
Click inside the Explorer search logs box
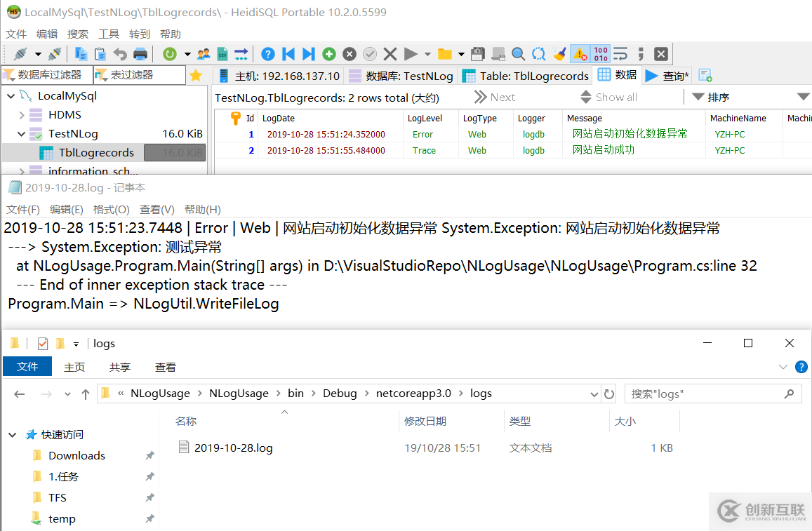[705, 394]
